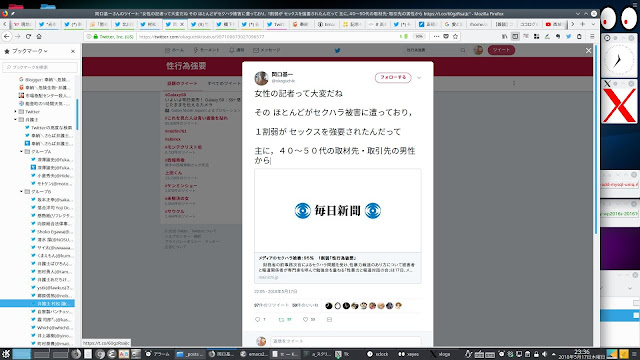Reload the page in Firefox toolbar
640x360 pixels.
pos(28,36)
